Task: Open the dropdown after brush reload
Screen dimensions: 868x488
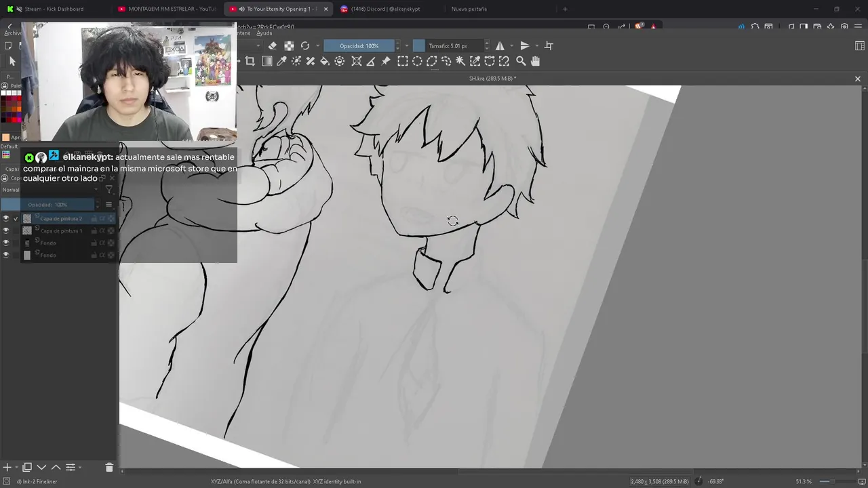Action: tap(317, 45)
